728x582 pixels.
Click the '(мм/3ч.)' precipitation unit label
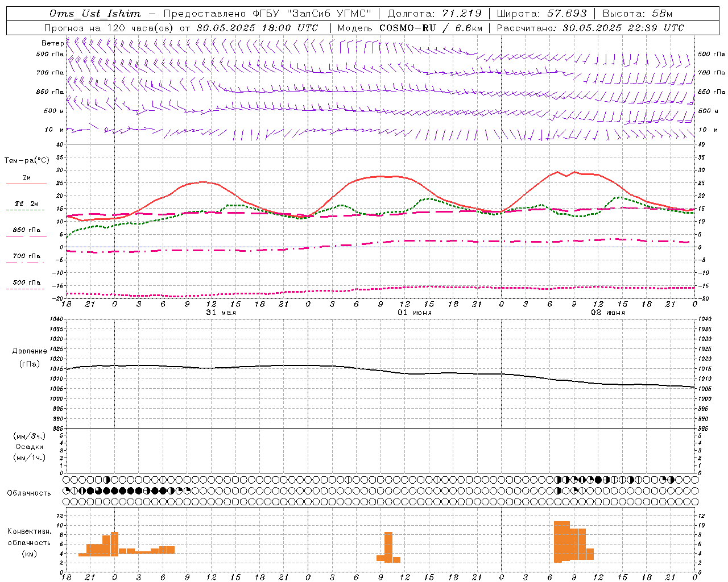coord(30,436)
